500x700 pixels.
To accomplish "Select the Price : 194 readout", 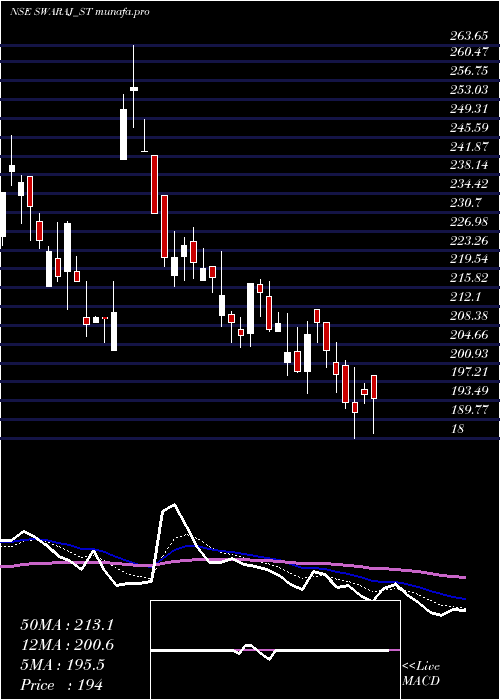I will (x=62, y=685).
